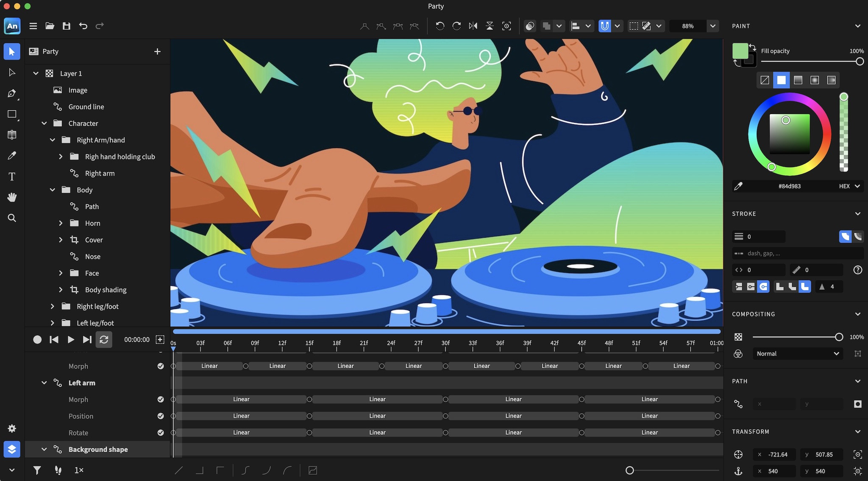The height and width of the screenshot is (481, 868).
Task: Open the Normal blend mode dropdown
Action: (x=797, y=354)
